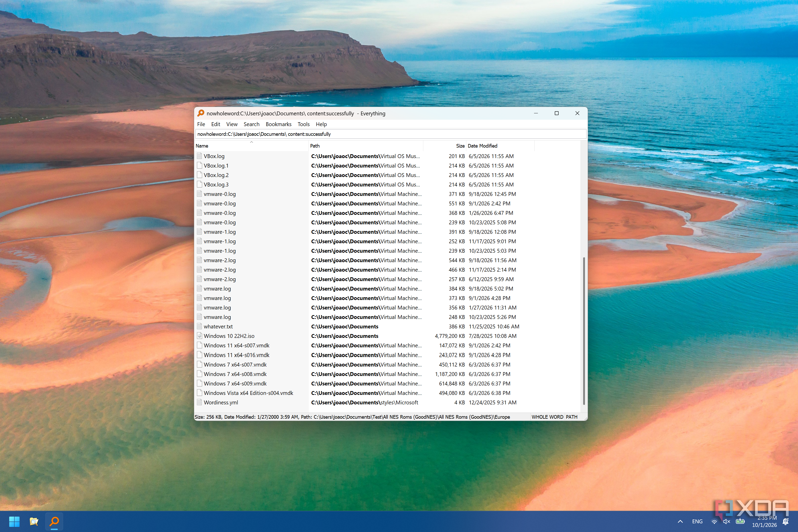Open the Help menu

click(321, 124)
